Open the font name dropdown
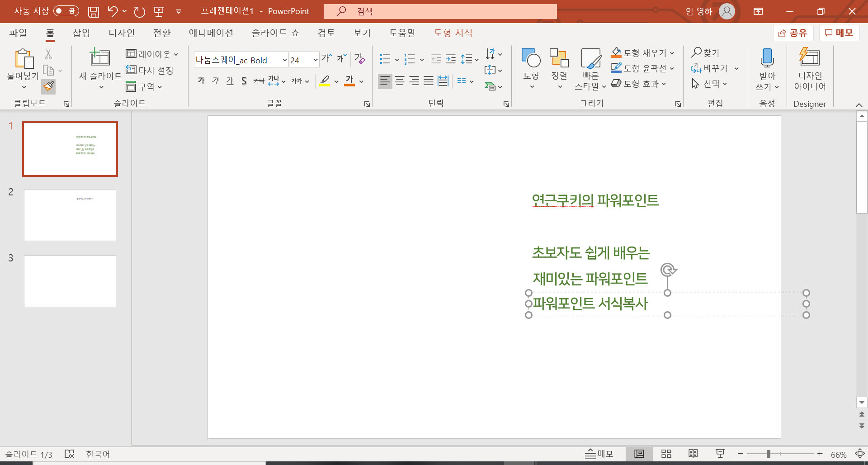Screen dimensions: 868x465 point(285,60)
